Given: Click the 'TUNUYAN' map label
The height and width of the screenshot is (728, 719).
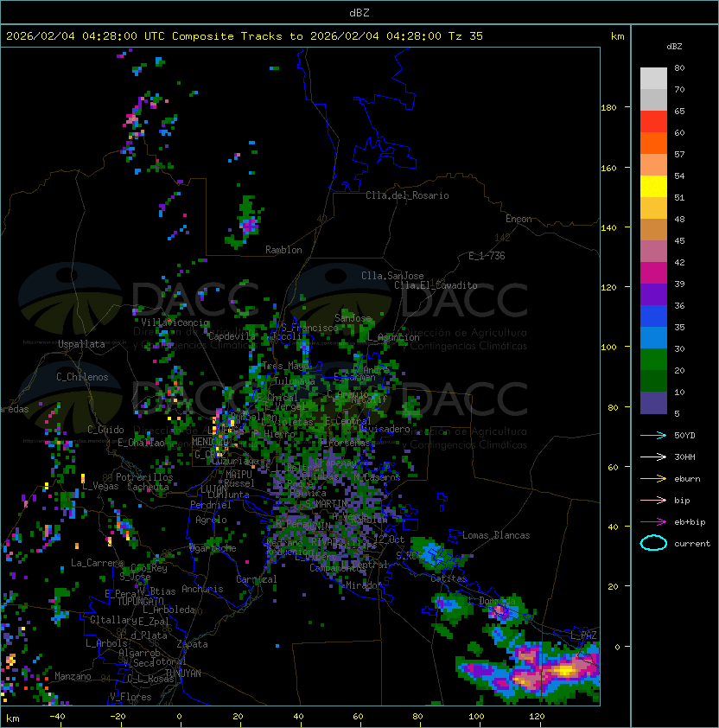Looking at the screenshot, I should click(183, 674).
